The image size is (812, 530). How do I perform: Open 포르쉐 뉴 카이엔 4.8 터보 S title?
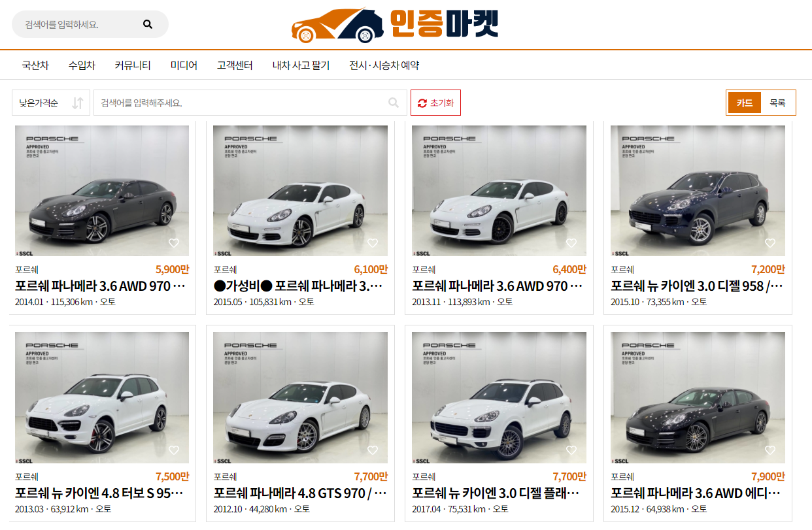[99, 493]
